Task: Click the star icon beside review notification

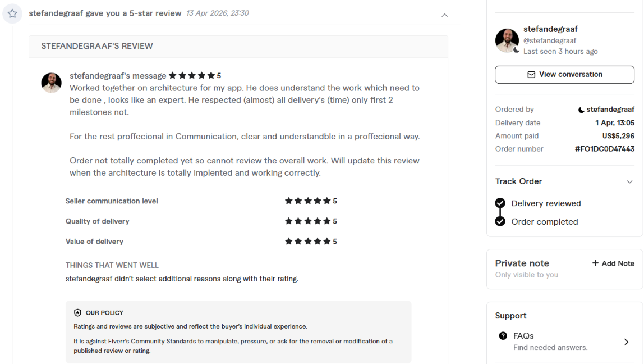Action: click(x=12, y=13)
